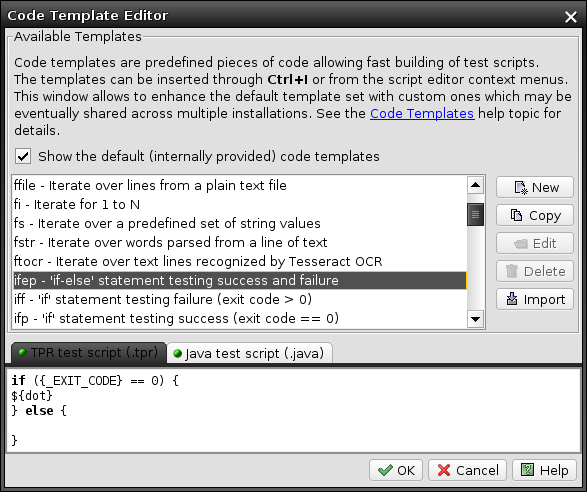The image size is (587, 492).
Task: Click the template list scrollbar thumb
Action: coord(475,215)
